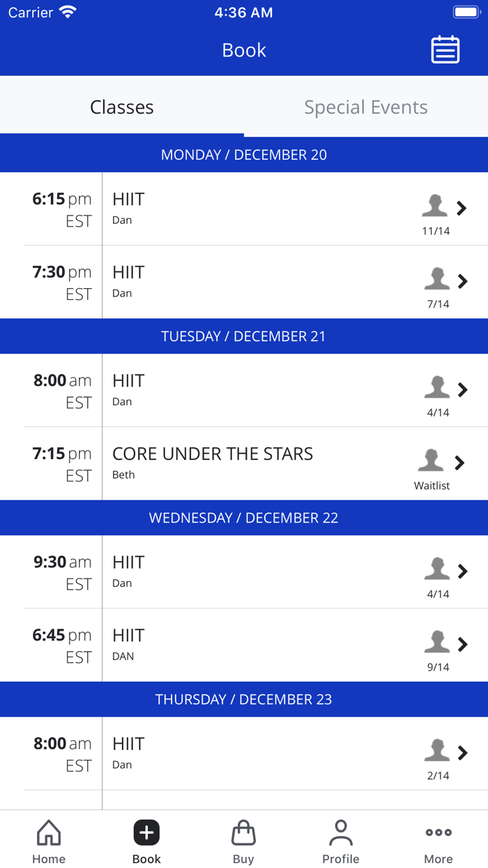Open the Wednesday 6:45 pm HIIT class
Screen dimensions: 488x868
coord(129,636)
